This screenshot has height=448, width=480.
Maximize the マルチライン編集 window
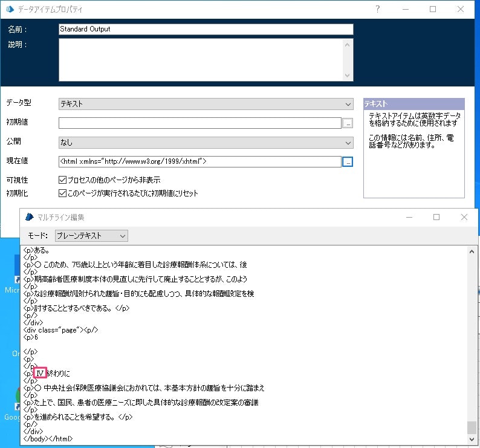coord(436,217)
